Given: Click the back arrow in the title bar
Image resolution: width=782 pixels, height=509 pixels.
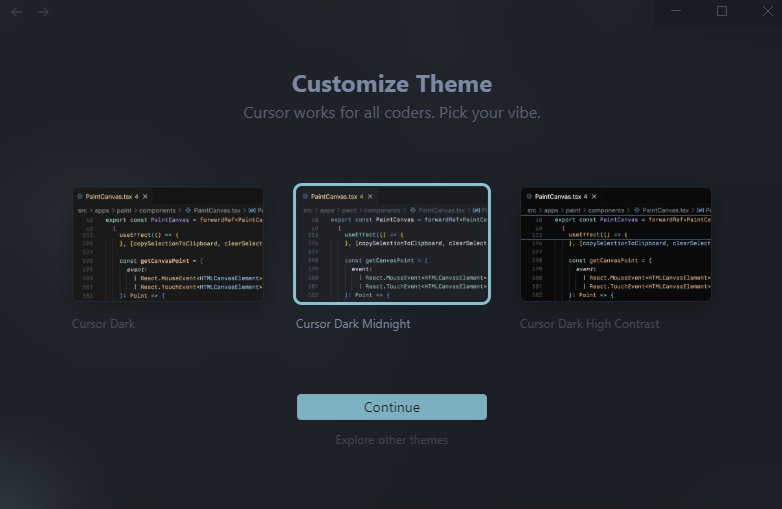Looking at the screenshot, I should (x=17, y=12).
